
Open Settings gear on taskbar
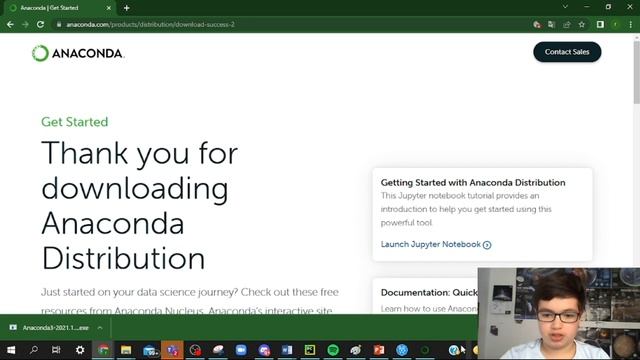coord(80,350)
